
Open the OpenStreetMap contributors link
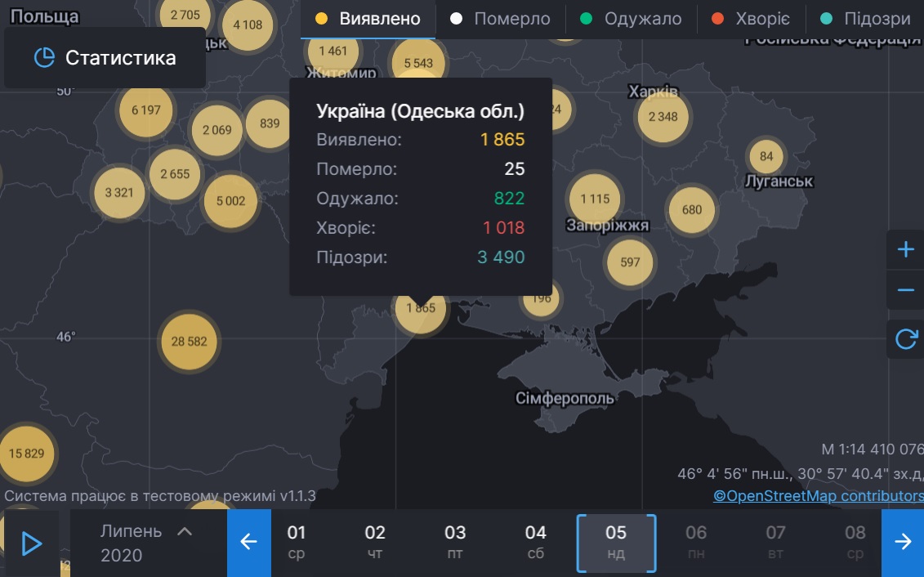[818, 496]
